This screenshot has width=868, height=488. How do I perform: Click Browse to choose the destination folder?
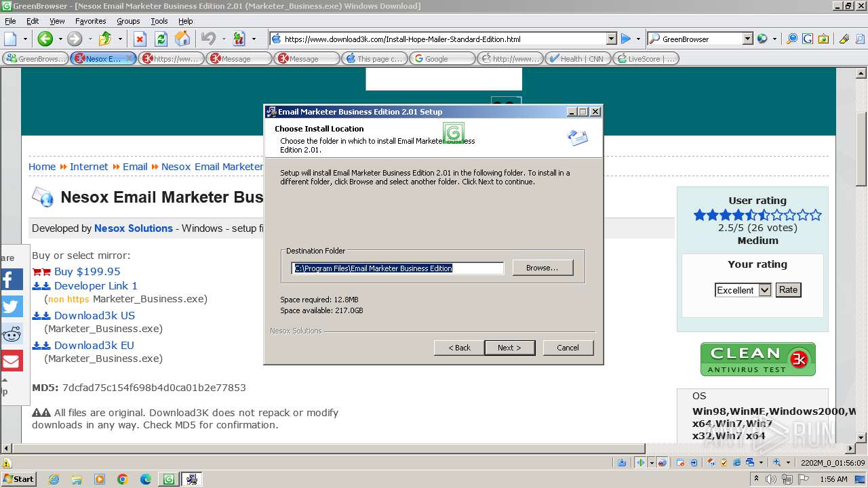542,268
